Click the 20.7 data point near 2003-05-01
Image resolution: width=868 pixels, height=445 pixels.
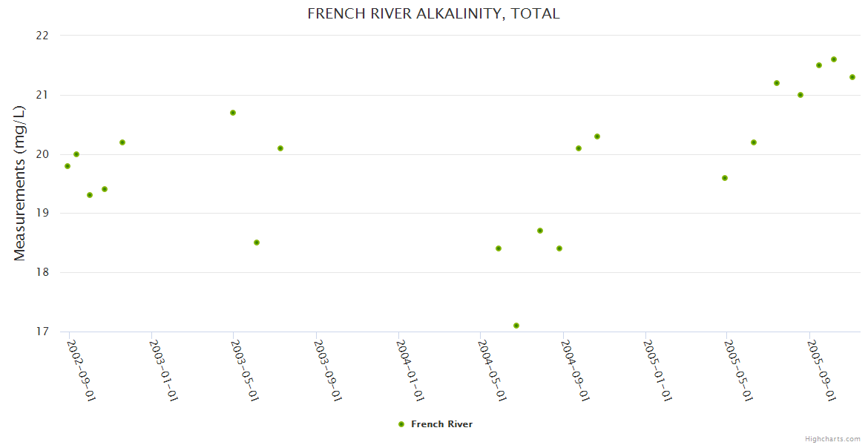pyautogui.click(x=233, y=113)
